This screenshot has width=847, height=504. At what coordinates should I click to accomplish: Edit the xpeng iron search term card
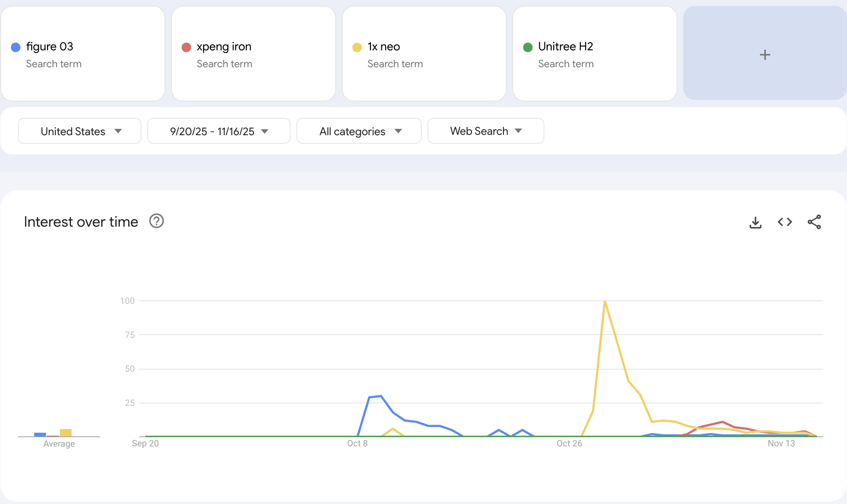click(224, 47)
